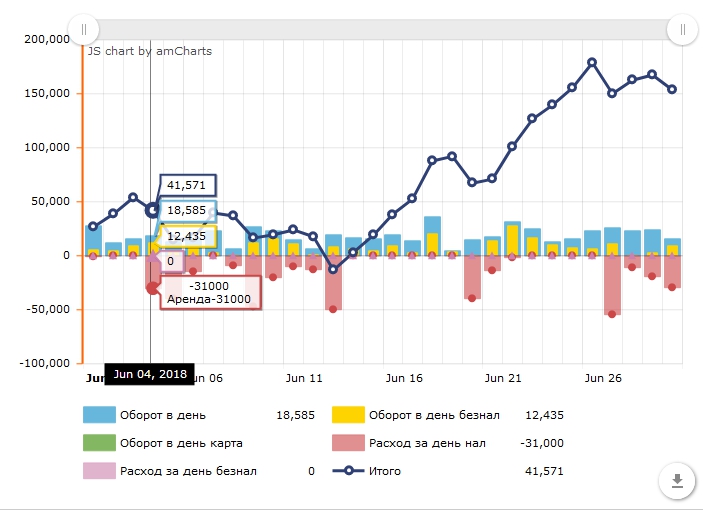
Task: Click the highest peak bullet on Итого line
Action: pyautogui.click(x=592, y=62)
